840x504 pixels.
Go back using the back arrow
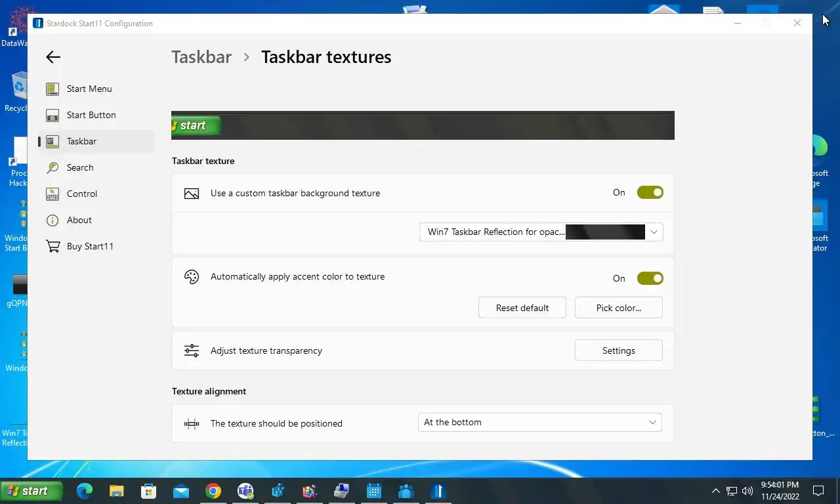(x=53, y=57)
